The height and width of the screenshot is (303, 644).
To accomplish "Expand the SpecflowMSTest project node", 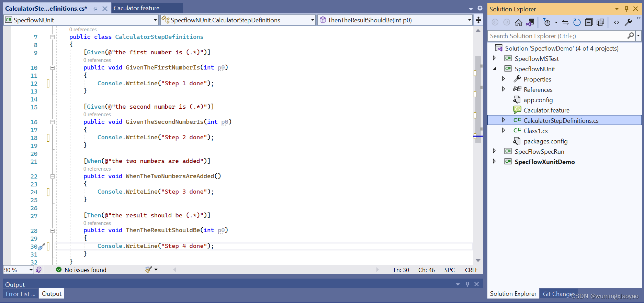I will pos(494,58).
